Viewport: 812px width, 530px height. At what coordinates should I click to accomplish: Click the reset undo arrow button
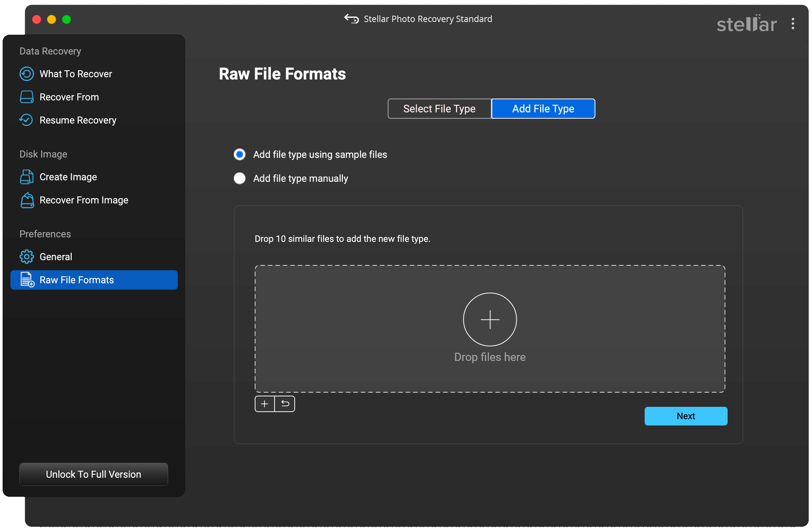285,404
